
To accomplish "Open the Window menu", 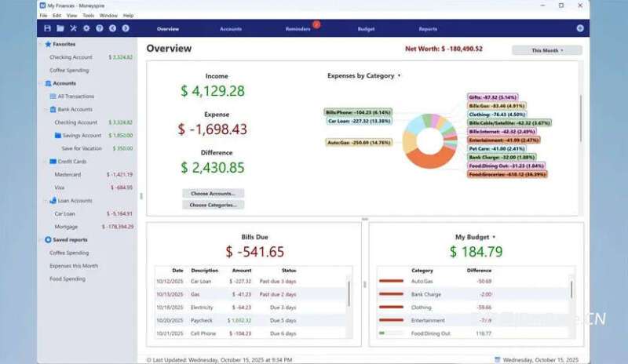I will click(108, 16).
